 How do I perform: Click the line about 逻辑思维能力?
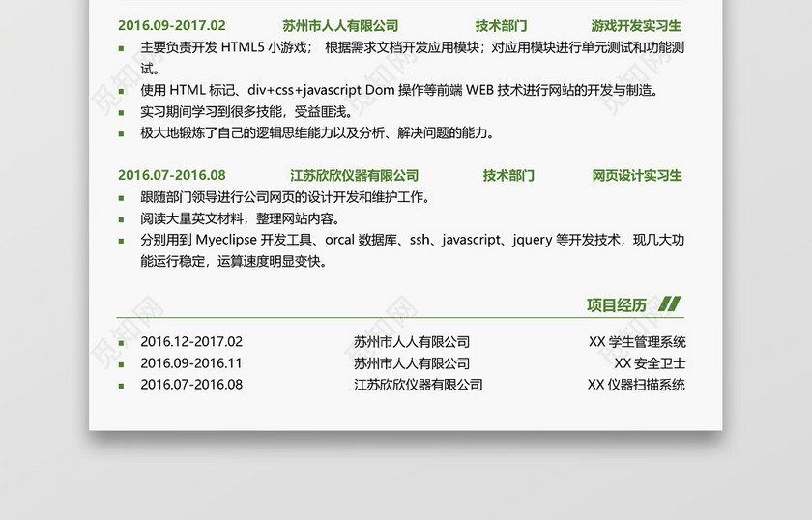pyautogui.click(x=317, y=133)
